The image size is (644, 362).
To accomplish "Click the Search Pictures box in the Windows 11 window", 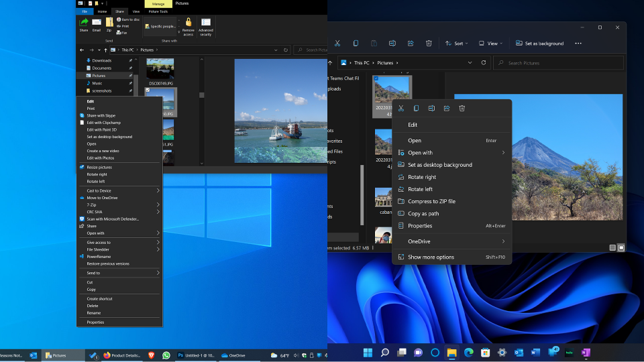I will (x=558, y=63).
